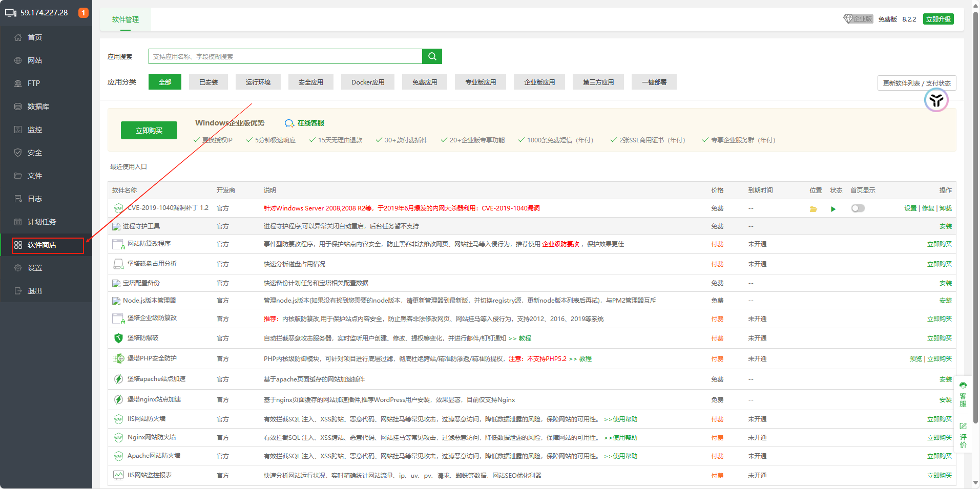980x489 pixels.
Task: Toggle homepage display for CVE-2019-1040 patch
Action: [858, 208]
